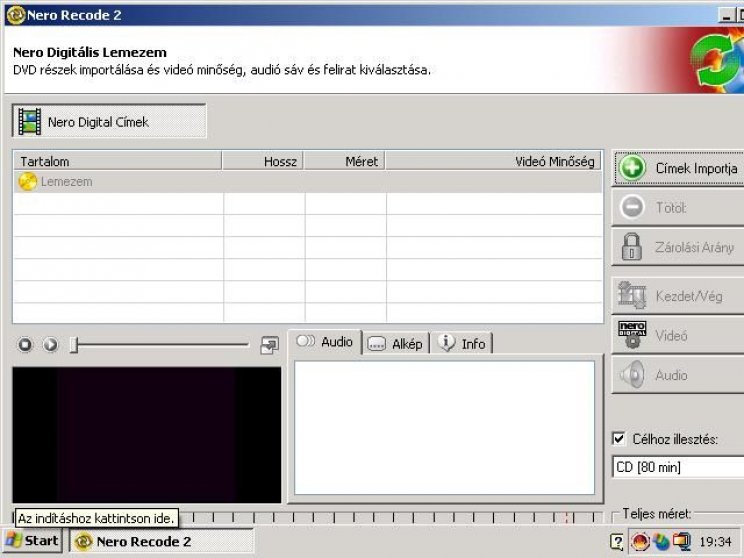Open the CD [80 min] target dropdown
The image size is (744, 558).
679,467
